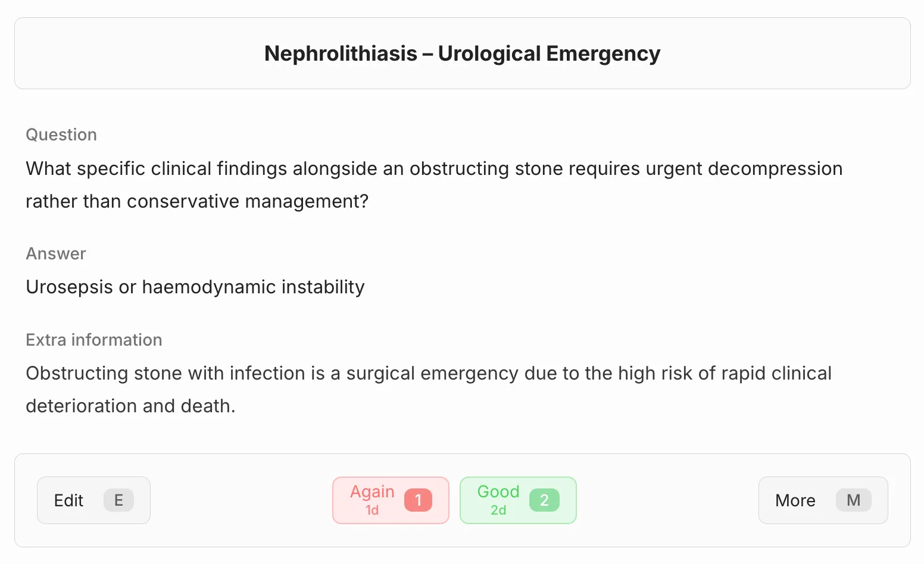Select the question text about urgent decompression
The image size is (924, 564).
click(434, 185)
